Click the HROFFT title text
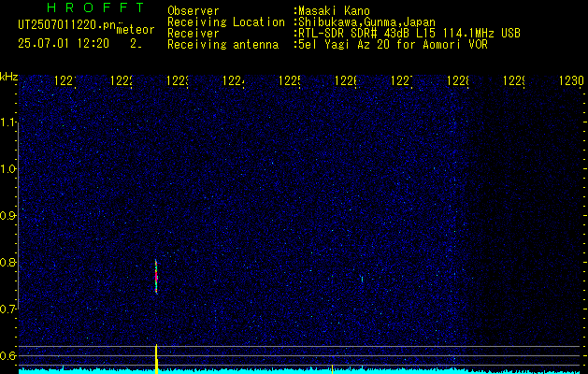 click(95, 7)
